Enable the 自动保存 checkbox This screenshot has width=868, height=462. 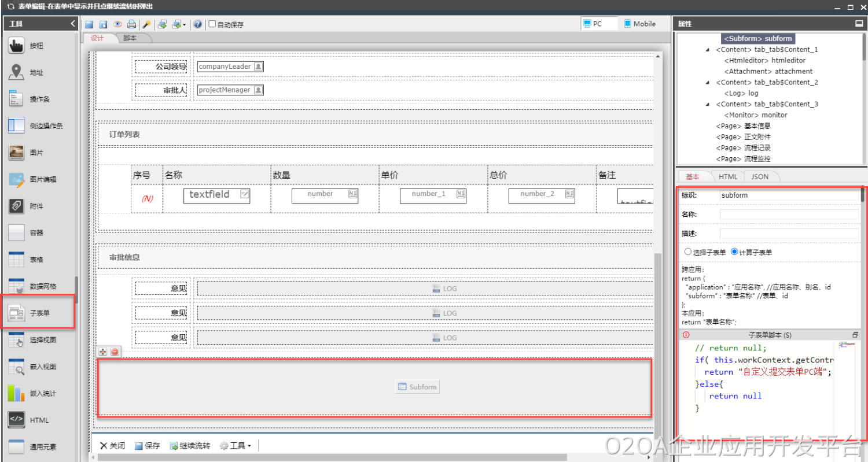point(212,24)
